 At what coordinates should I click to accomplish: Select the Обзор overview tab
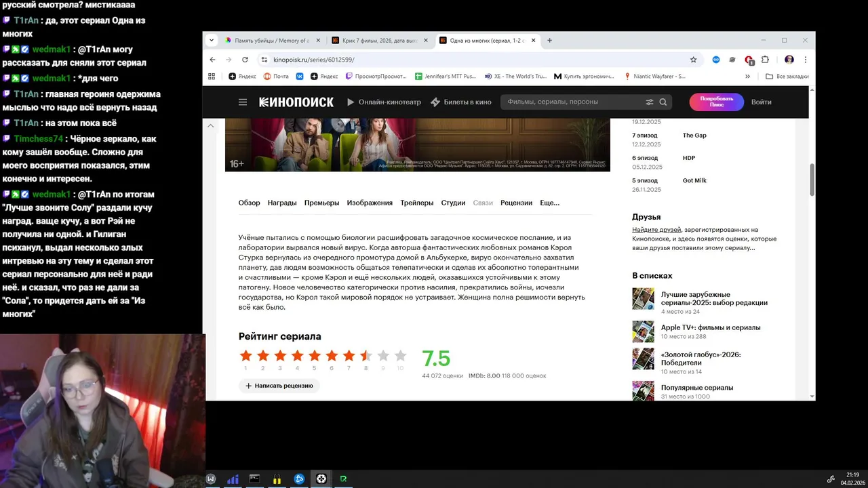249,203
